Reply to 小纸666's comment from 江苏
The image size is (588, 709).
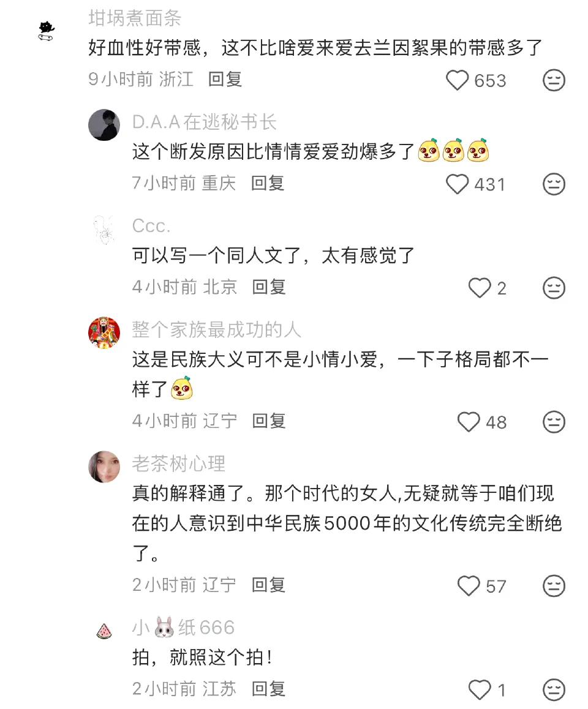click(x=269, y=689)
